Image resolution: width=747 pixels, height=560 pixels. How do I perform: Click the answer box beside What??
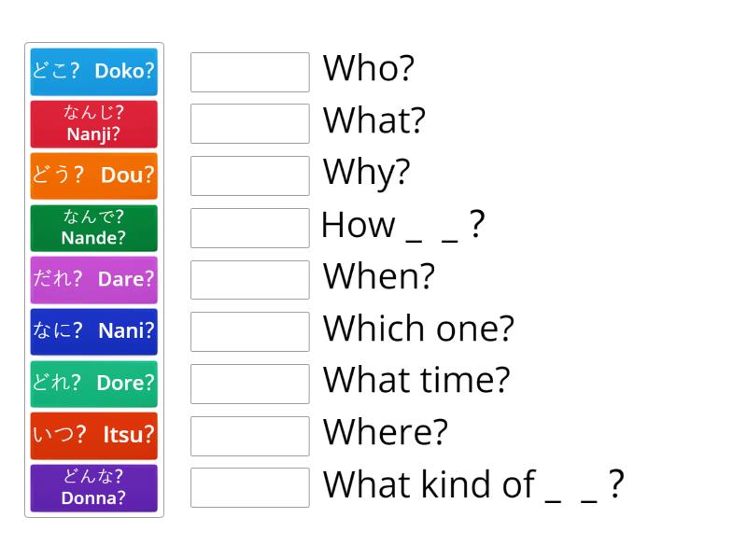(x=249, y=122)
